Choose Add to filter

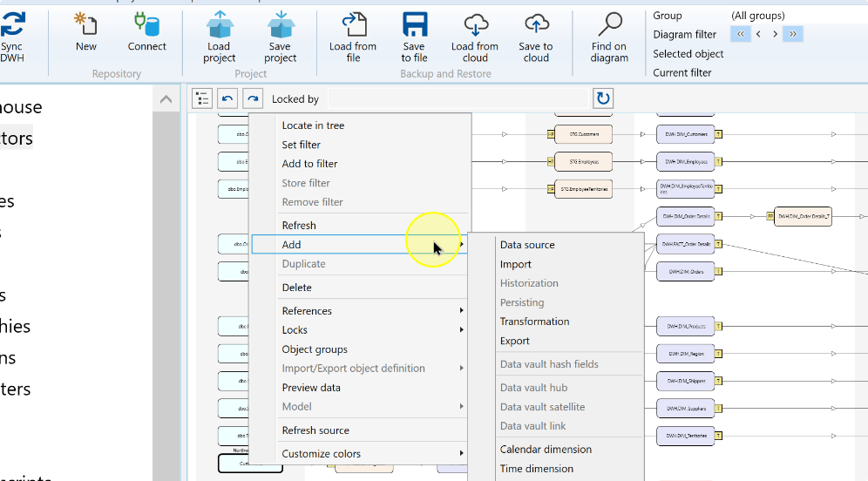[309, 164]
